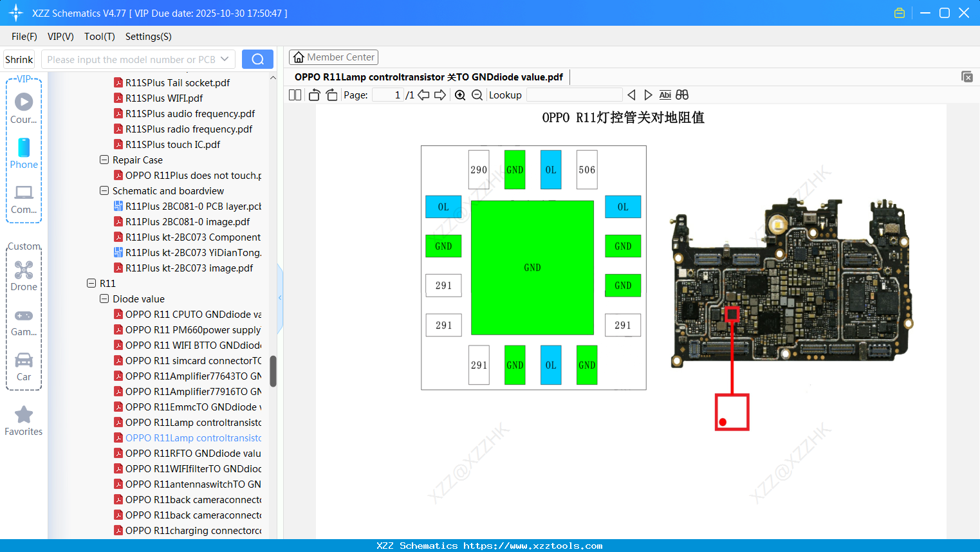Screen dimensions: 980x552
Task: Click the blue search magnifier button
Action: (257, 59)
